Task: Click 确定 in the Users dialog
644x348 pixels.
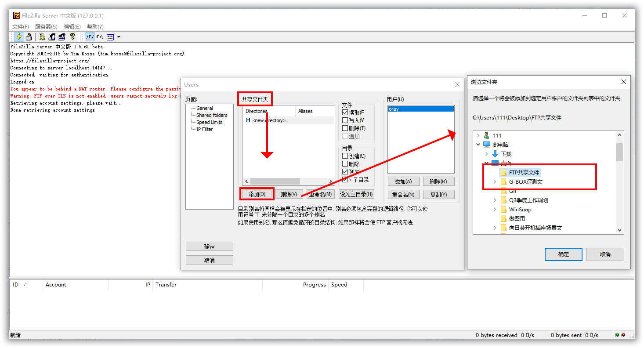Action: coord(210,246)
